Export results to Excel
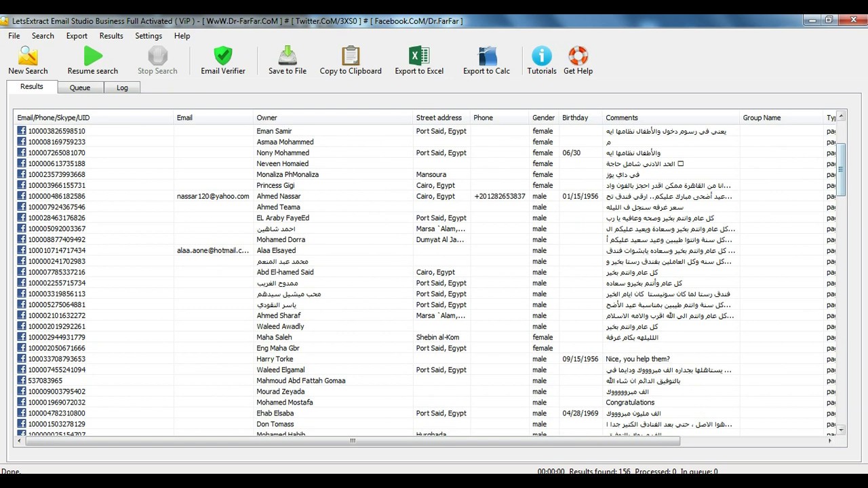 419,60
